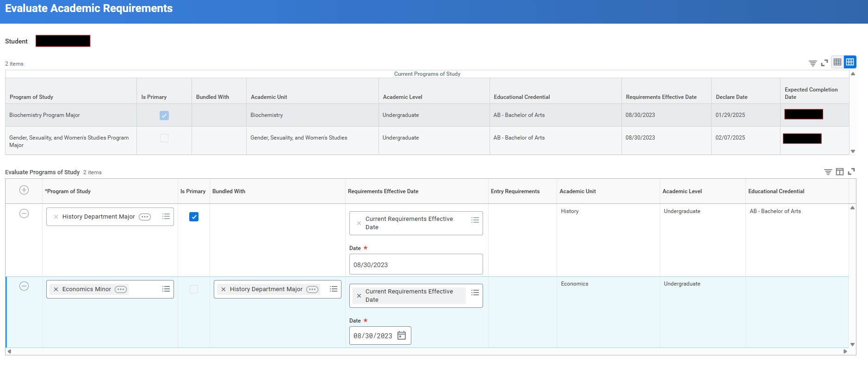Viewport: 868px width, 366px height.
Task: Switch Current Programs table to list view
Action: 837,62
